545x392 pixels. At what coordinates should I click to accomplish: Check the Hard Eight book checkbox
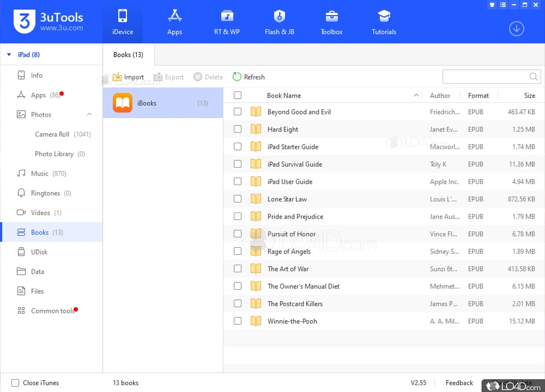pyautogui.click(x=238, y=129)
